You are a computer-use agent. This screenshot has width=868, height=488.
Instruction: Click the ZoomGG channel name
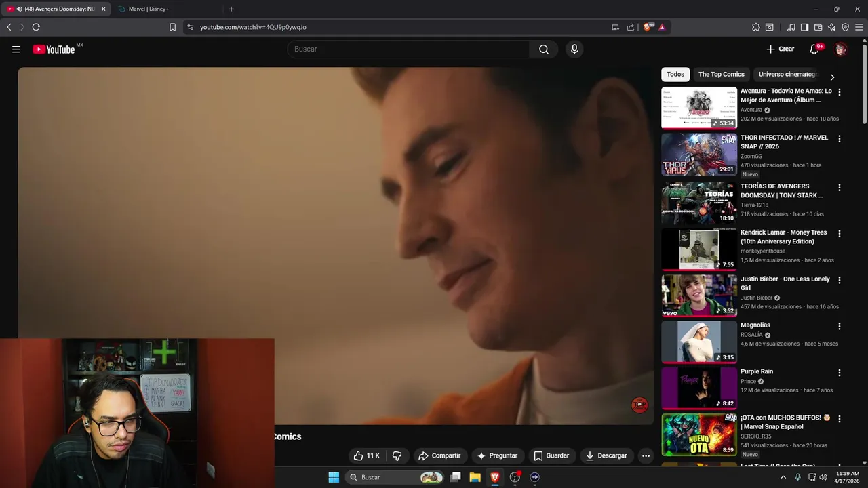pos(751,156)
